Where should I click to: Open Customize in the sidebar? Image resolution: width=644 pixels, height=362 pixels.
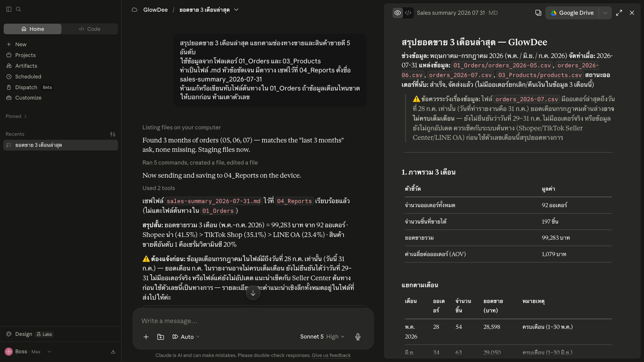28,98
